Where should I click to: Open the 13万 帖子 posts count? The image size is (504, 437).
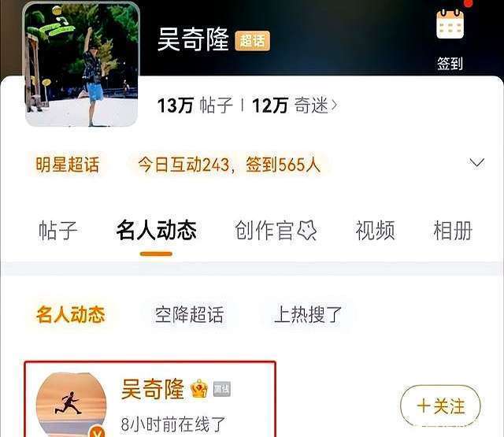[195, 106]
